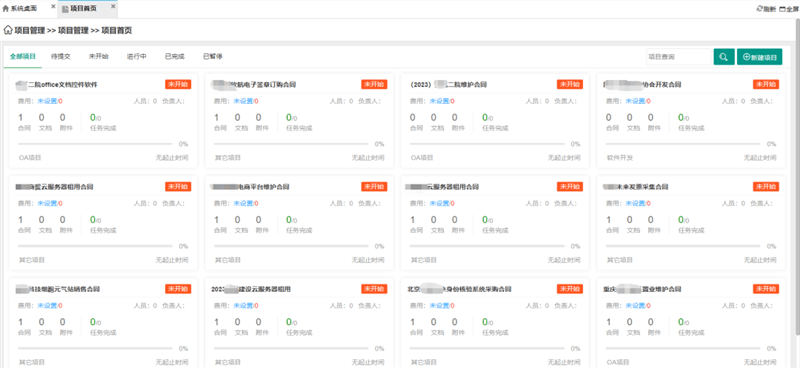Image resolution: width=800 pixels, height=368 pixels.
Task: Show the 全部项目 filter tab
Action: pyautogui.click(x=22, y=57)
